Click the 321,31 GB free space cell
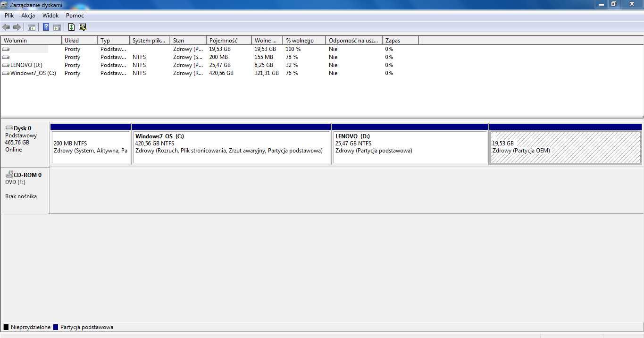 267,73
